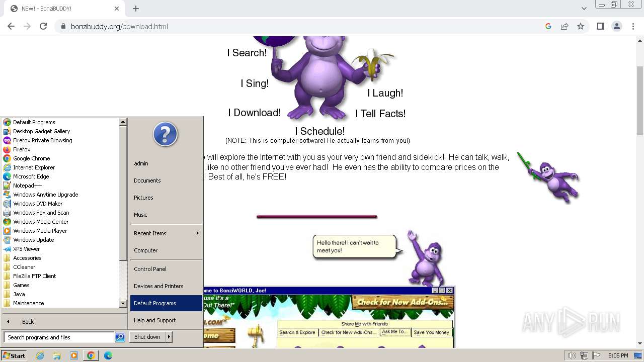The image size is (644, 362).
Task: Launch XPS Viewer
Action: click(x=26, y=249)
